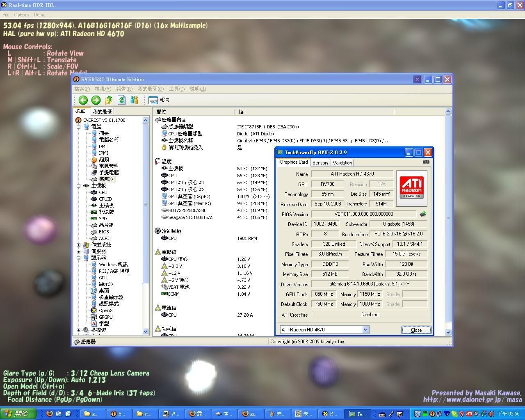Click the down arrow of EVEREST tree scrollbar
Screen dimensions: 525x420
click(x=145, y=331)
